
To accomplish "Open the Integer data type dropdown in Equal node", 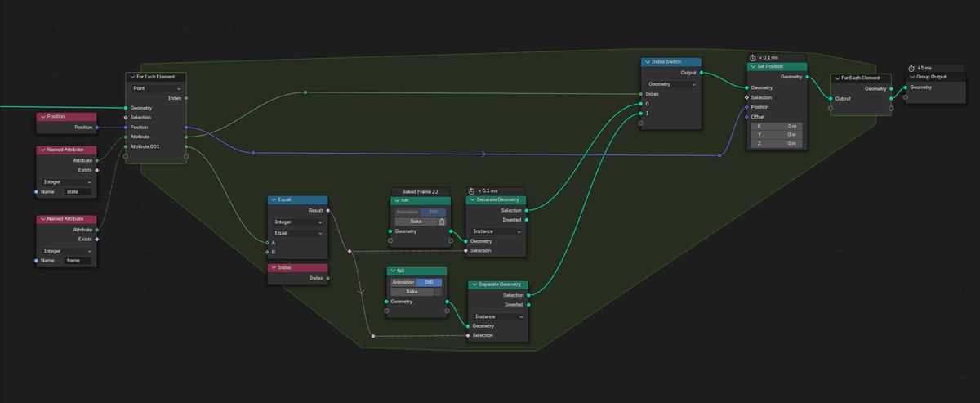I will [298, 222].
